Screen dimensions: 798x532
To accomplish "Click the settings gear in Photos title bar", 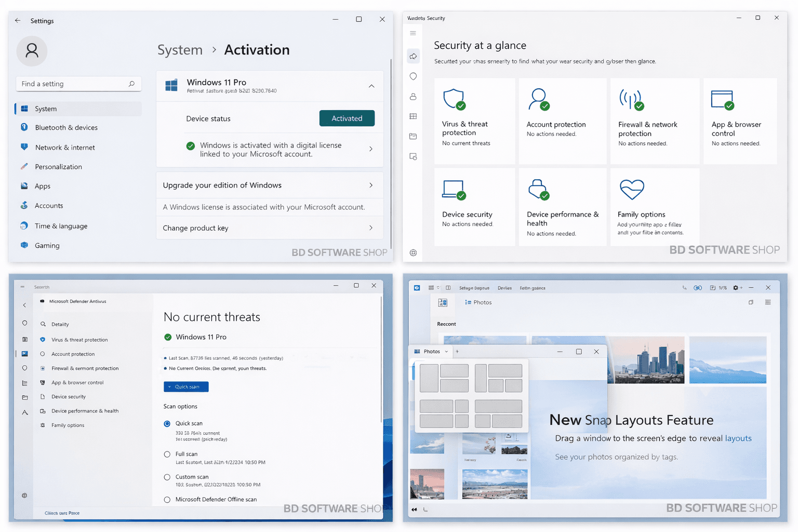I will pos(736,288).
